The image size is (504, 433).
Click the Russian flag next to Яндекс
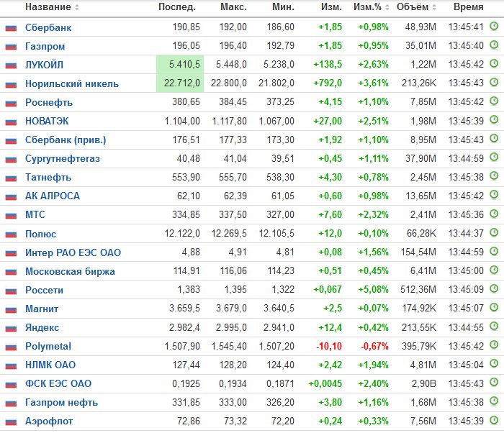click(11, 328)
